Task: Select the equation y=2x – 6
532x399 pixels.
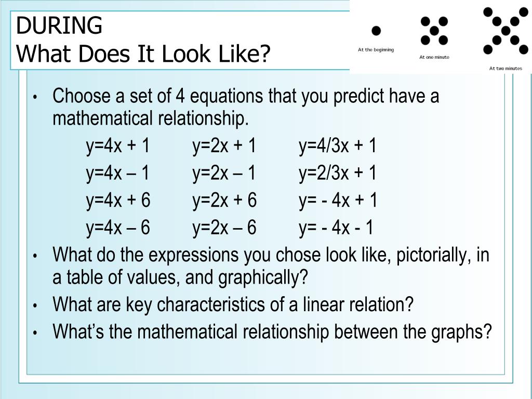Action: tap(224, 227)
